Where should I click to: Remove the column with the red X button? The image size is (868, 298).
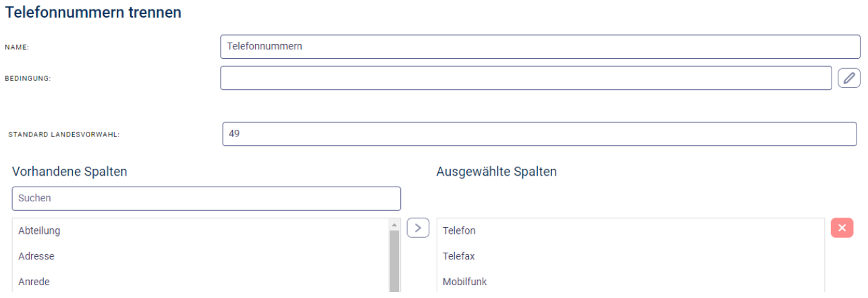tap(842, 228)
